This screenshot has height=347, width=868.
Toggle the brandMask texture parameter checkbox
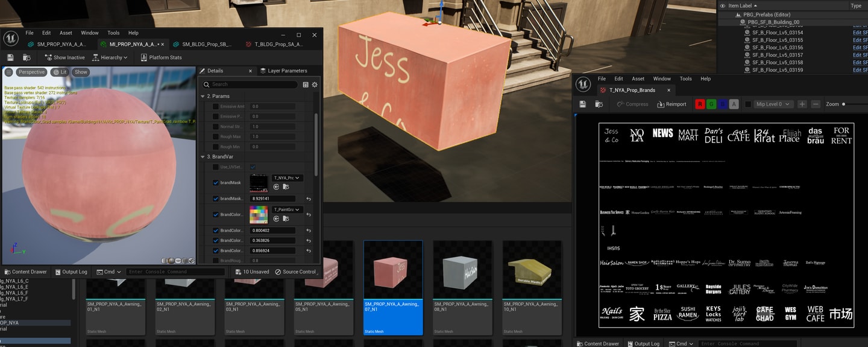[216, 183]
